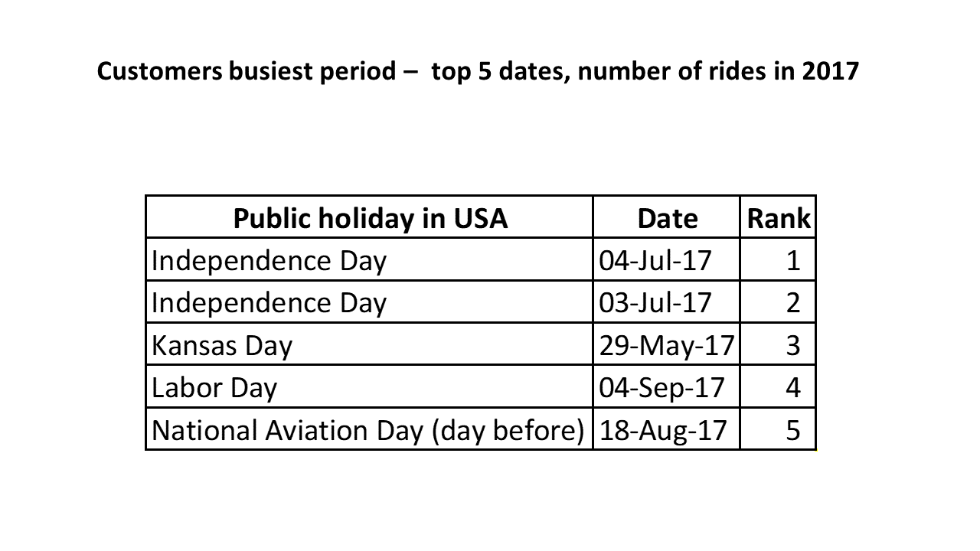
Task: Click the second 'Independence Day' row cell
Action: tap(370, 302)
